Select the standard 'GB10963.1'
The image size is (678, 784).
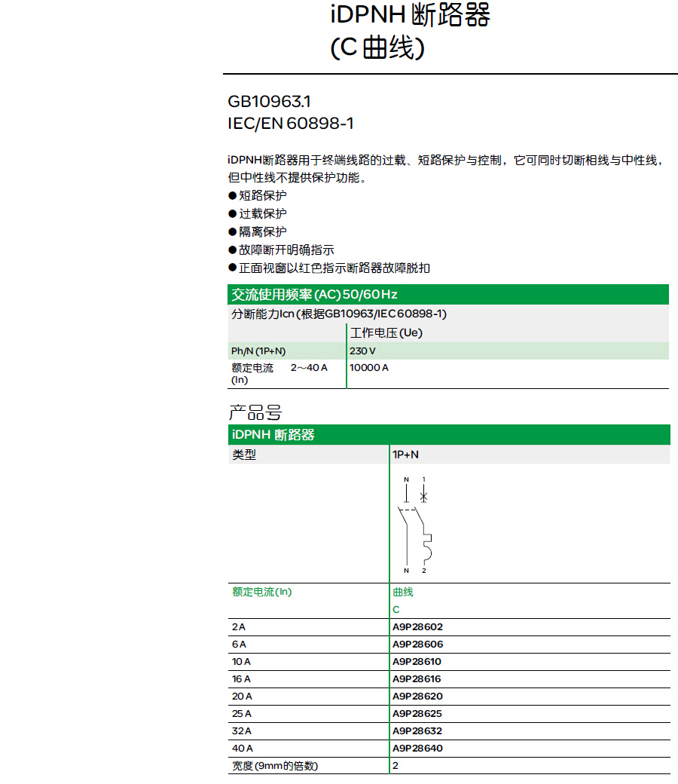pos(269,102)
